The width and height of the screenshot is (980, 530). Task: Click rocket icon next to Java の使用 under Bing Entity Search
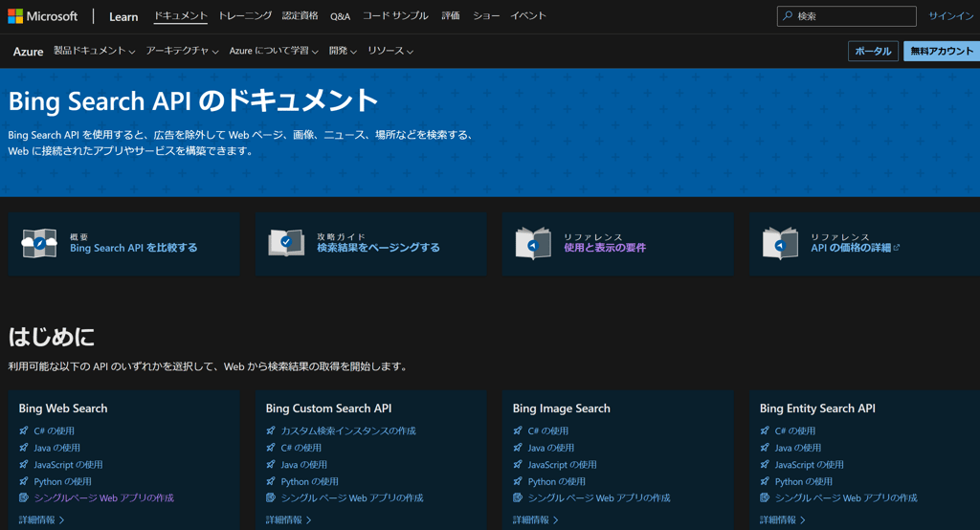click(x=765, y=448)
